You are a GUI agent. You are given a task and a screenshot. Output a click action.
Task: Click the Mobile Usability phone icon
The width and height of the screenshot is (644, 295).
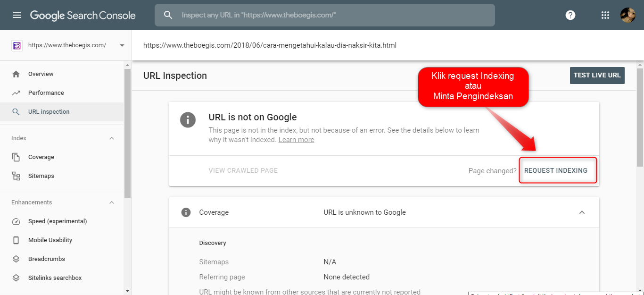16,240
